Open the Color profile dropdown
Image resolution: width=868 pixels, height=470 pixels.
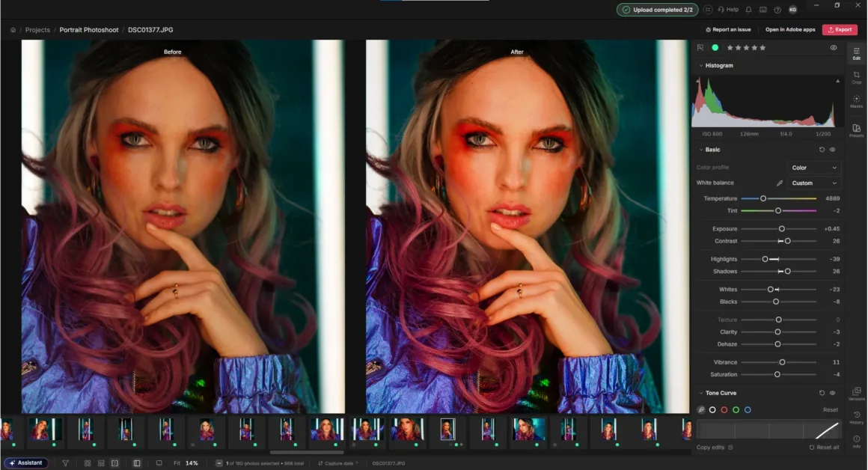(x=814, y=168)
